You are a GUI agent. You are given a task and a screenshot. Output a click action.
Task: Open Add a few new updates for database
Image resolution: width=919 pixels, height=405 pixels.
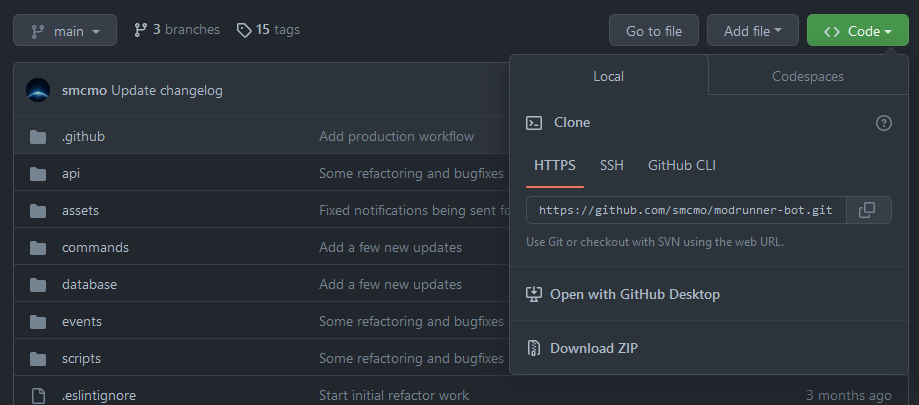390,284
